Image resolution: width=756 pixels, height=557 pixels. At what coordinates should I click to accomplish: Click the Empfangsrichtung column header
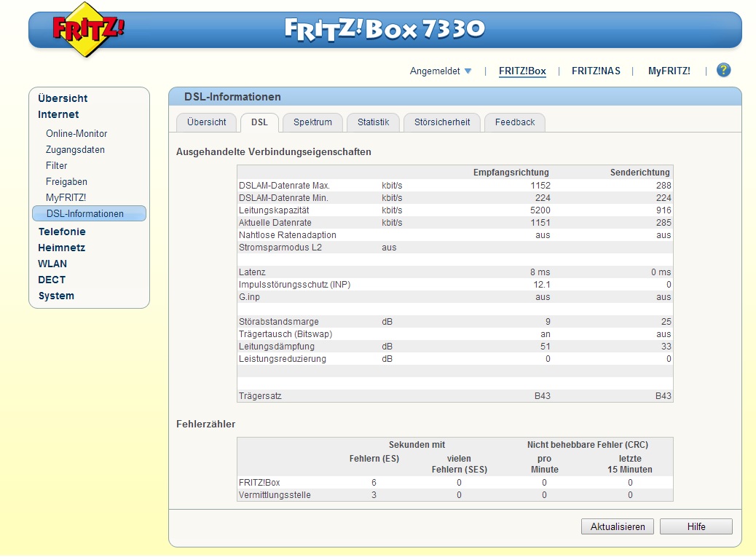click(x=511, y=173)
